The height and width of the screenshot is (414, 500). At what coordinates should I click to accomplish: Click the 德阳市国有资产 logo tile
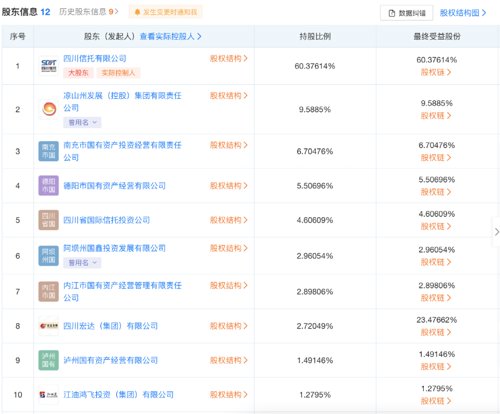tap(49, 186)
